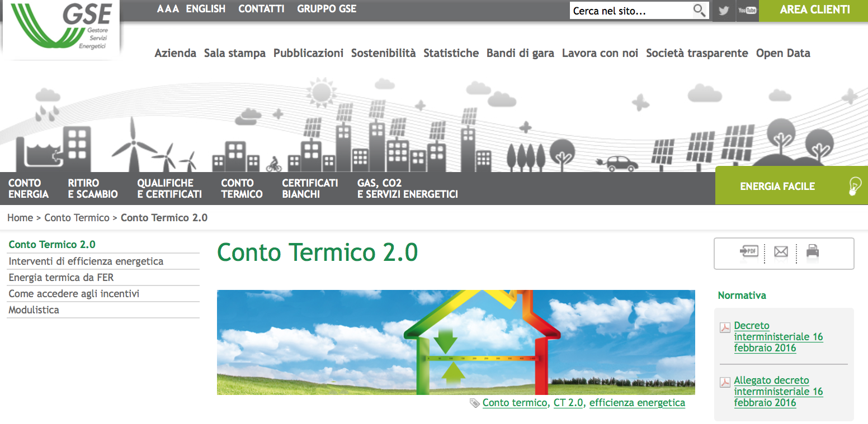Click AAA text size control
Image resolution: width=868 pixels, height=424 pixels.
pyautogui.click(x=167, y=9)
